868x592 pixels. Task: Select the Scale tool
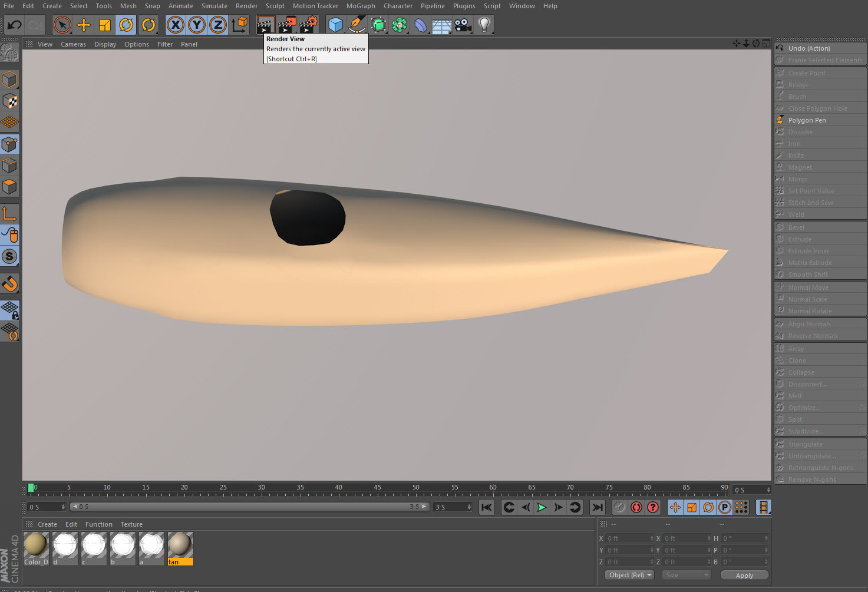tap(105, 25)
